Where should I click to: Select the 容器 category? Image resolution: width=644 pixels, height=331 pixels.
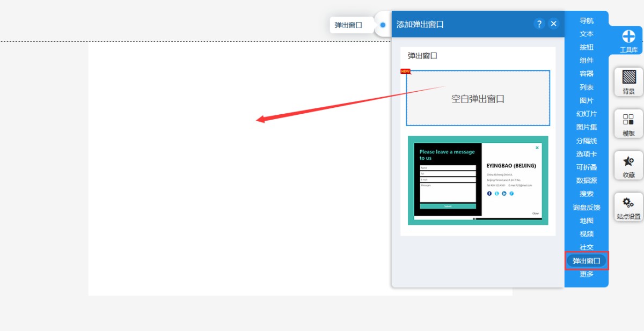(x=587, y=73)
